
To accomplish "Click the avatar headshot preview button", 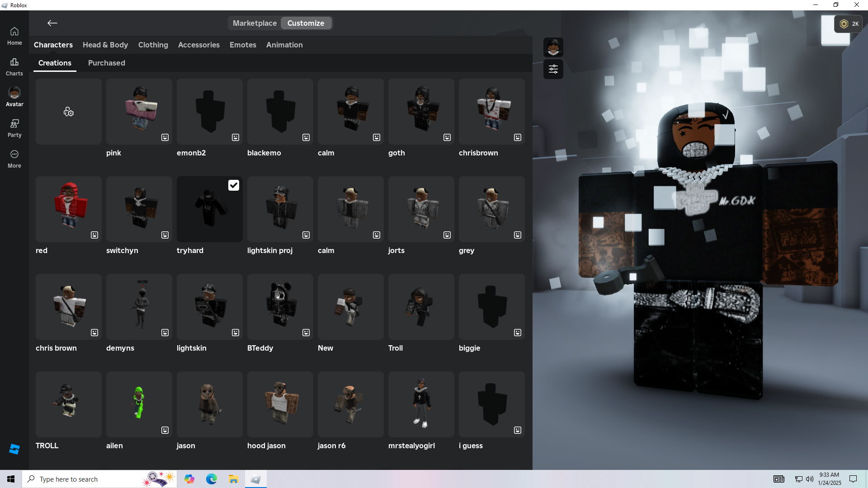I will [x=553, y=47].
